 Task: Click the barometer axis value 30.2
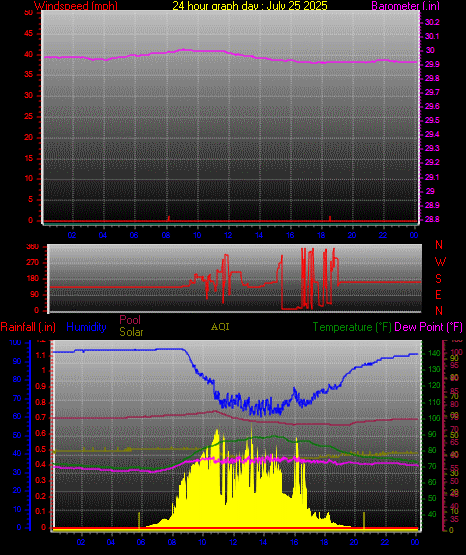point(432,22)
